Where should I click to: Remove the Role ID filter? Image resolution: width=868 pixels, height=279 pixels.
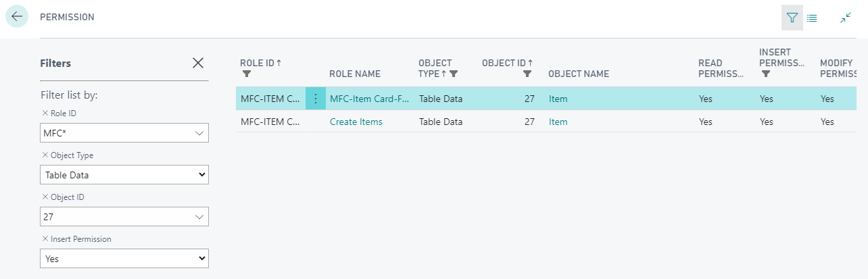pyautogui.click(x=45, y=113)
